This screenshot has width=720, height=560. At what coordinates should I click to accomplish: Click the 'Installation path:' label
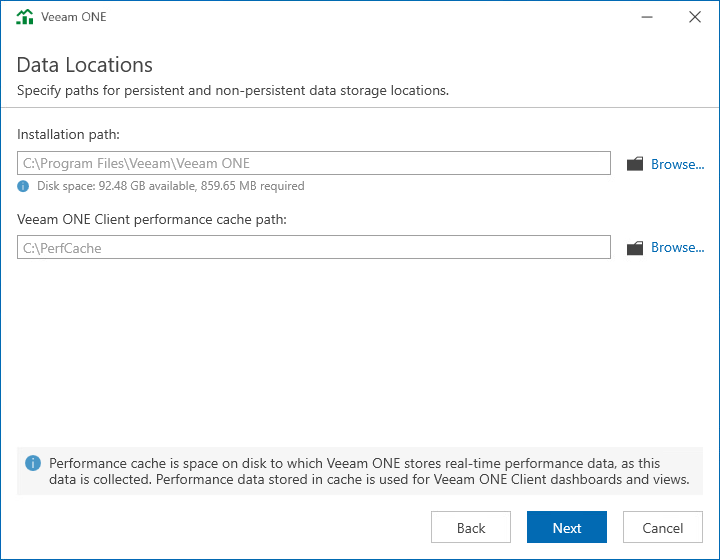[x=68, y=134]
